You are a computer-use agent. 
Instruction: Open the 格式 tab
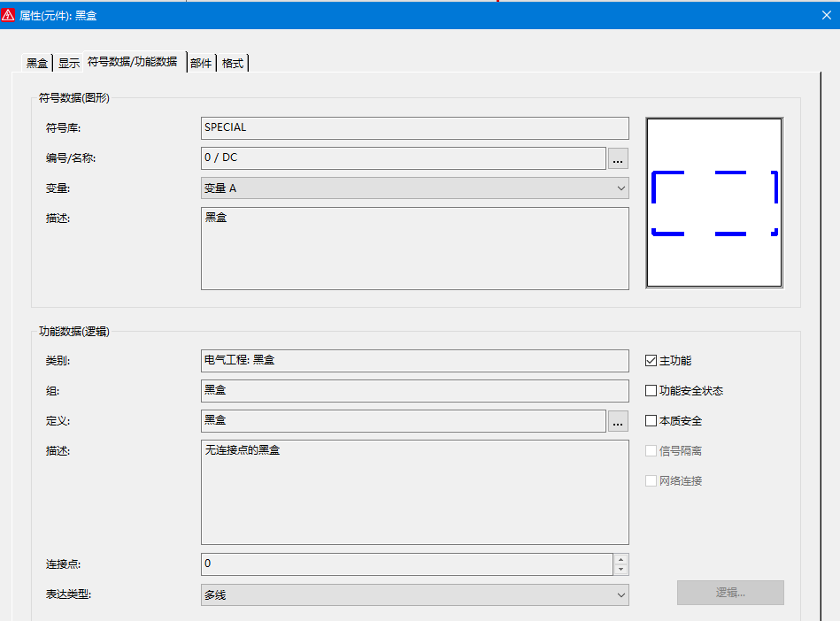coord(233,63)
